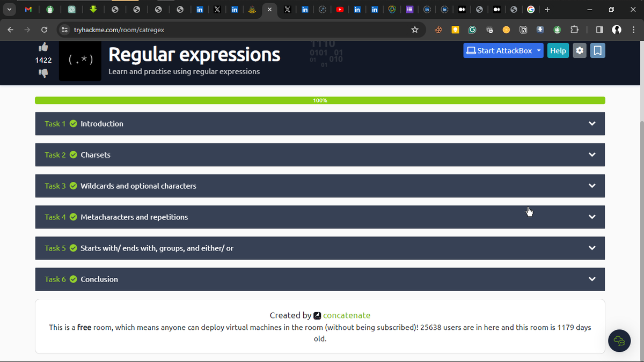
Task: Open the room settings gear
Action: [x=580, y=50]
